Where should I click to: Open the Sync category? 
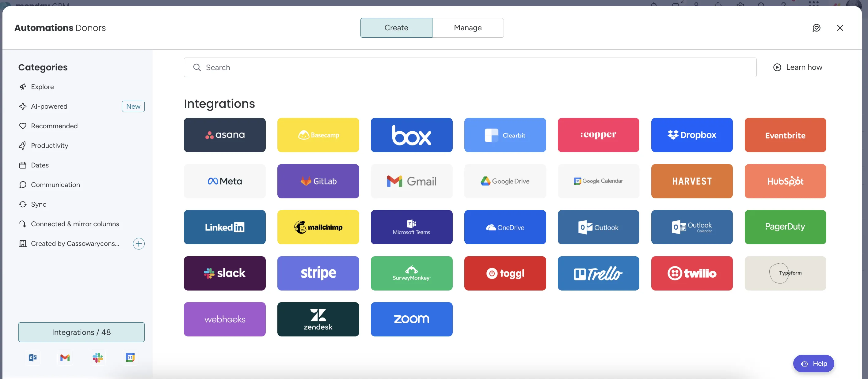(x=82, y=204)
